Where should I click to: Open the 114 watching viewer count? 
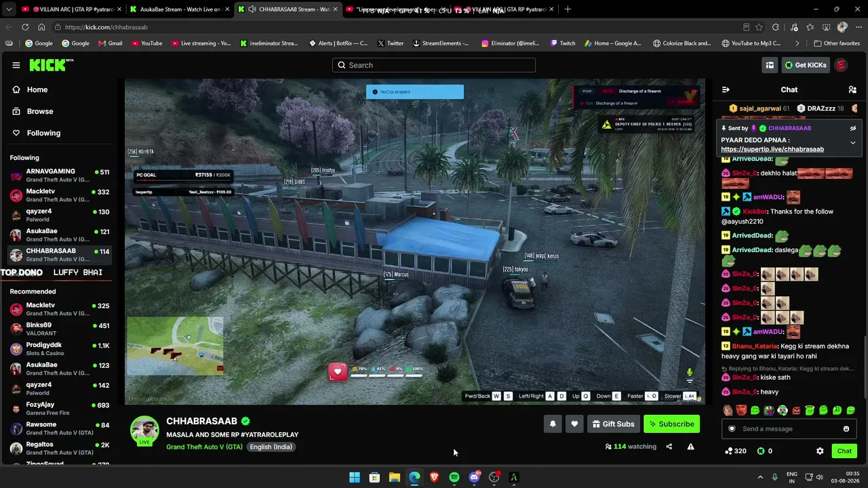coord(631,447)
